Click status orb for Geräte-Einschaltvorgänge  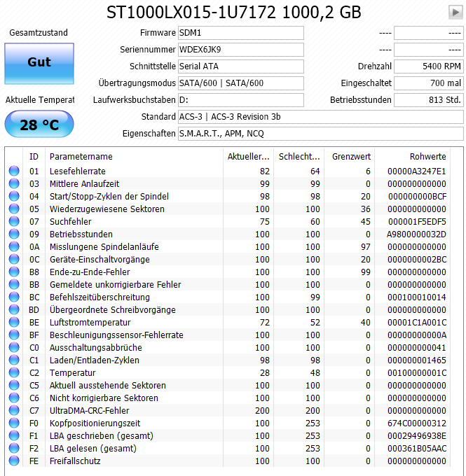tap(14, 259)
